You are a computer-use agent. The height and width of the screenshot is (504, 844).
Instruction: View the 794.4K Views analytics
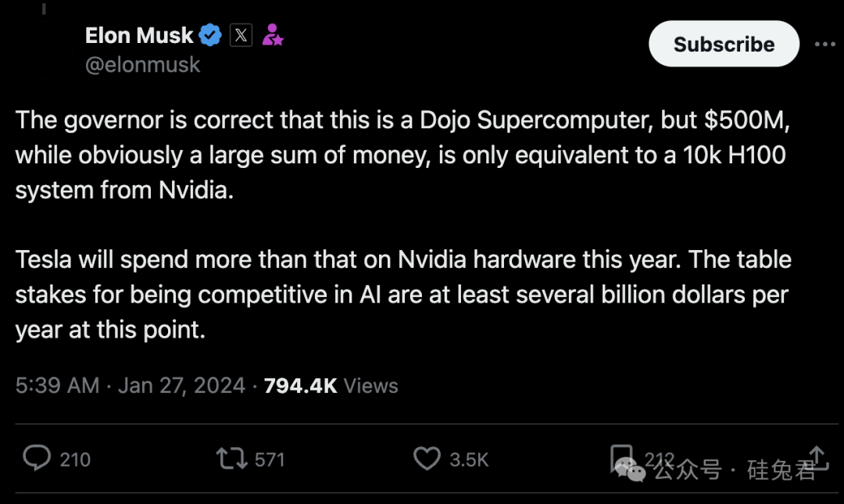coord(331,385)
